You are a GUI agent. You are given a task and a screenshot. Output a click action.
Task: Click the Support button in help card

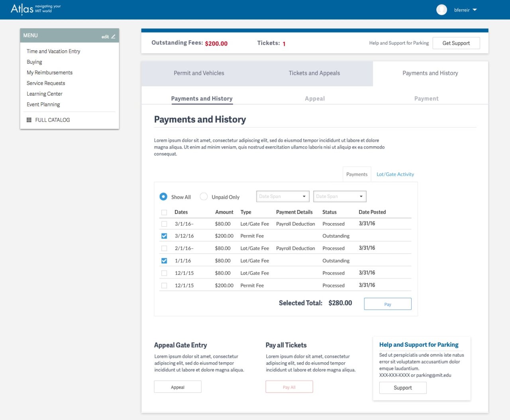(403, 388)
